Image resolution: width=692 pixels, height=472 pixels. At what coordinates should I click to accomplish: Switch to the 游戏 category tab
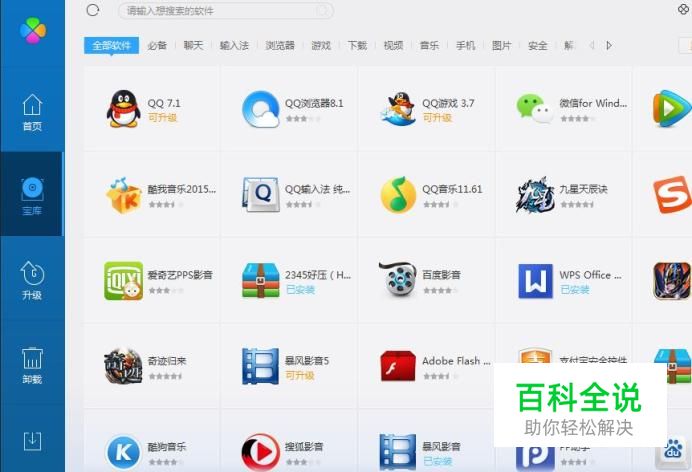pyautogui.click(x=321, y=45)
